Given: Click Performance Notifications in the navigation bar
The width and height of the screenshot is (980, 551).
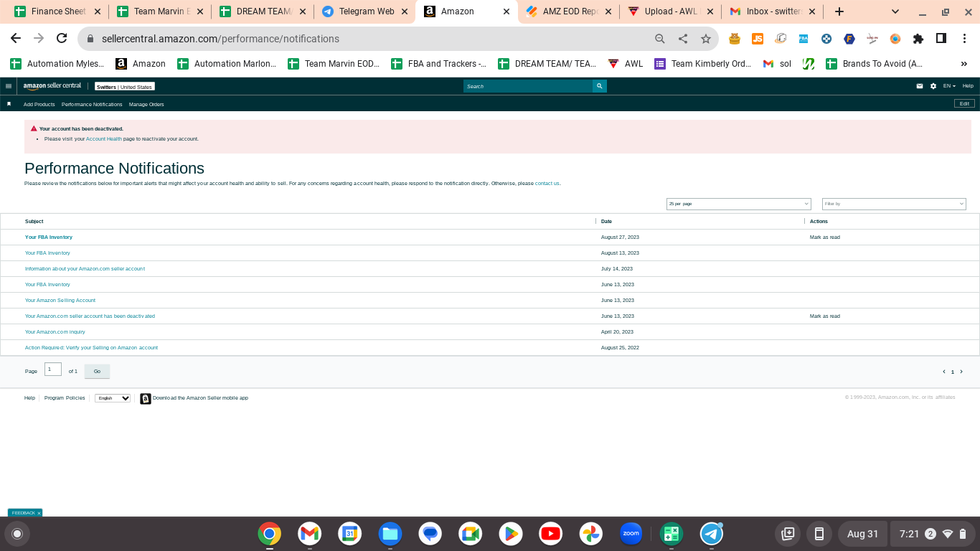Looking at the screenshot, I should pos(92,105).
